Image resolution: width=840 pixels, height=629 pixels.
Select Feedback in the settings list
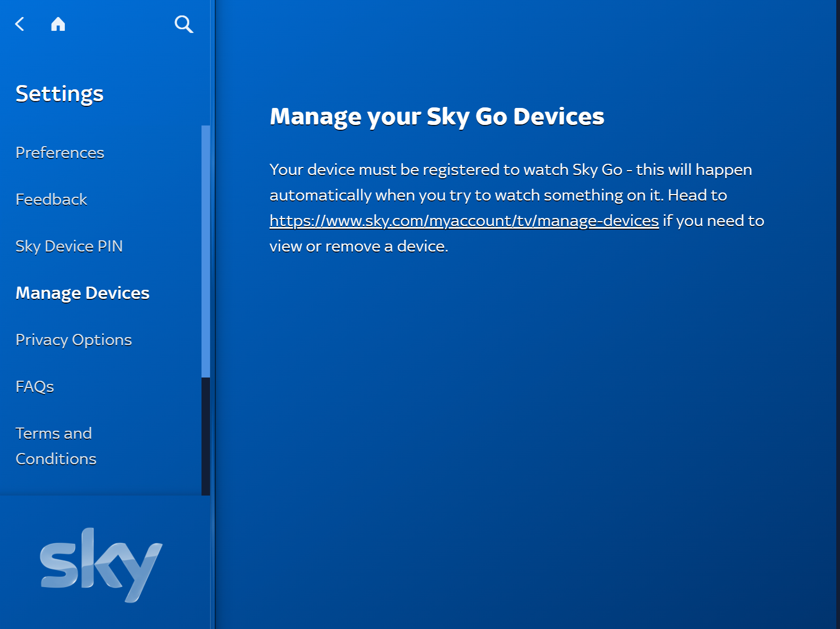click(x=51, y=199)
